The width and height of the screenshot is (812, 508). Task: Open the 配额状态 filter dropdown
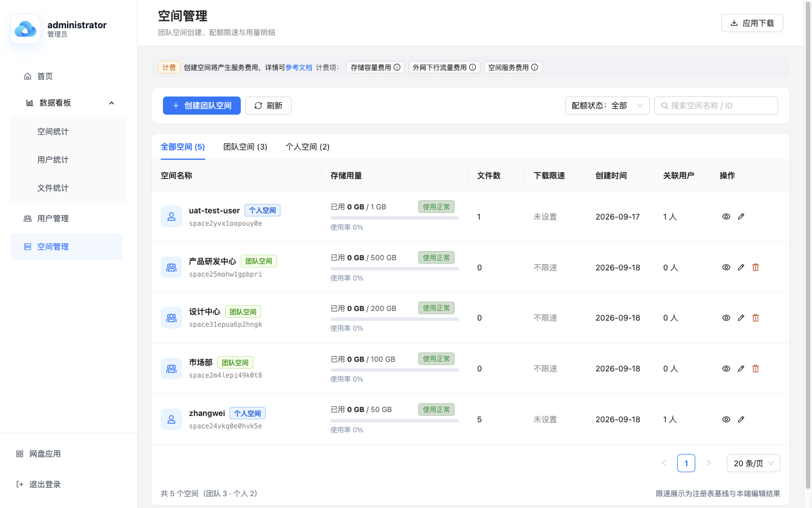coord(607,106)
